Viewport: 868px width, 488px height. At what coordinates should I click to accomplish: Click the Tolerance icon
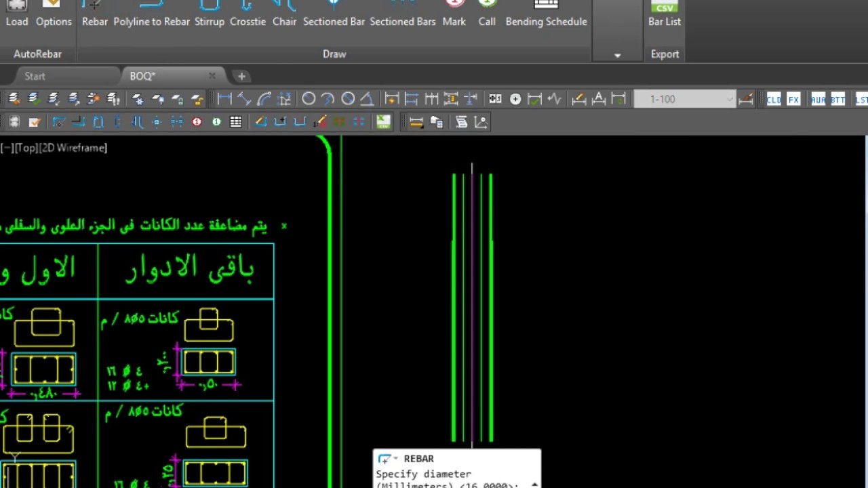click(496, 99)
